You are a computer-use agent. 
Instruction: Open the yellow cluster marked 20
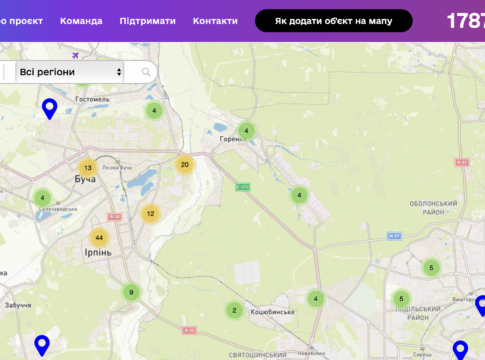coord(185,164)
